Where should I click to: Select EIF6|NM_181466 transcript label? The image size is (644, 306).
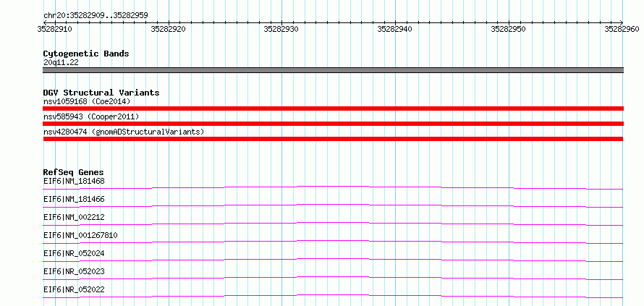pos(74,199)
